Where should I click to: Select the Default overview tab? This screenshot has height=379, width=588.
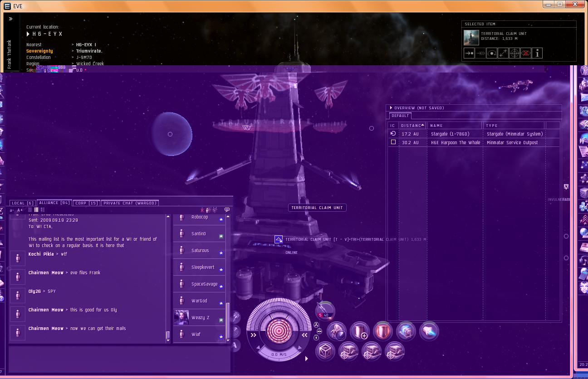[x=400, y=116]
